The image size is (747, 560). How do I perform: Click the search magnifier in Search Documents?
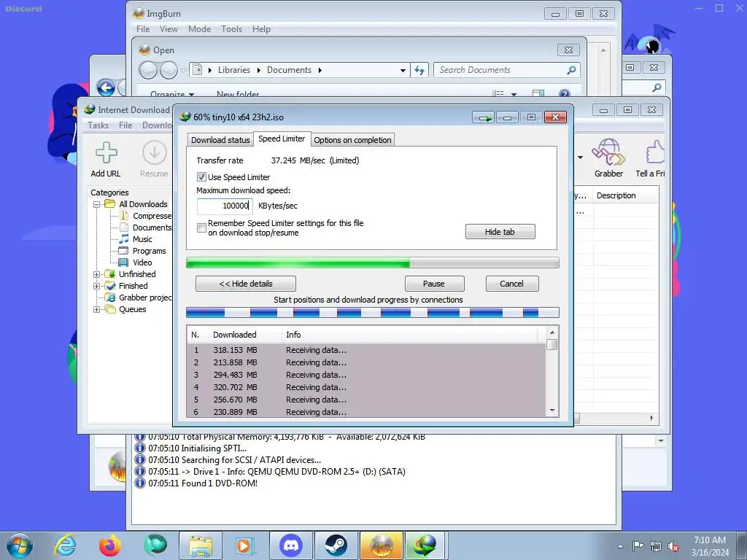(571, 71)
